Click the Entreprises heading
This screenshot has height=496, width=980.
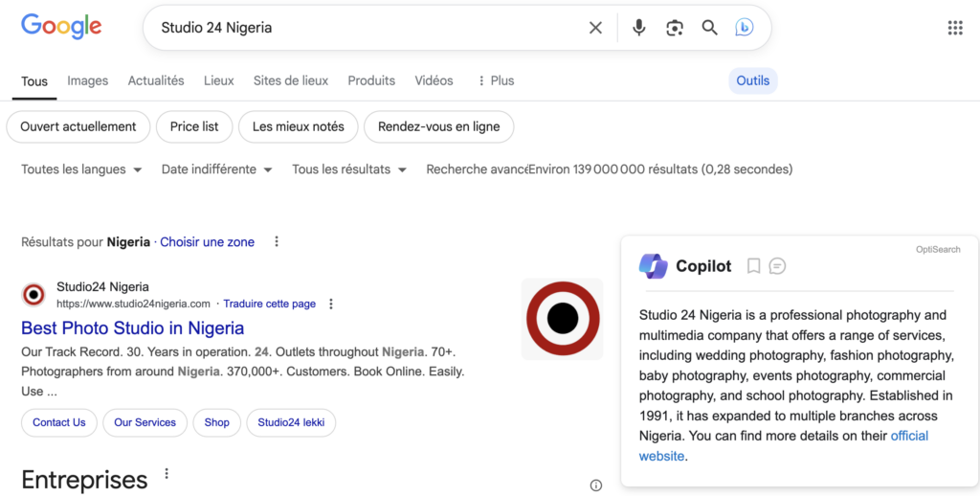pyautogui.click(x=84, y=481)
